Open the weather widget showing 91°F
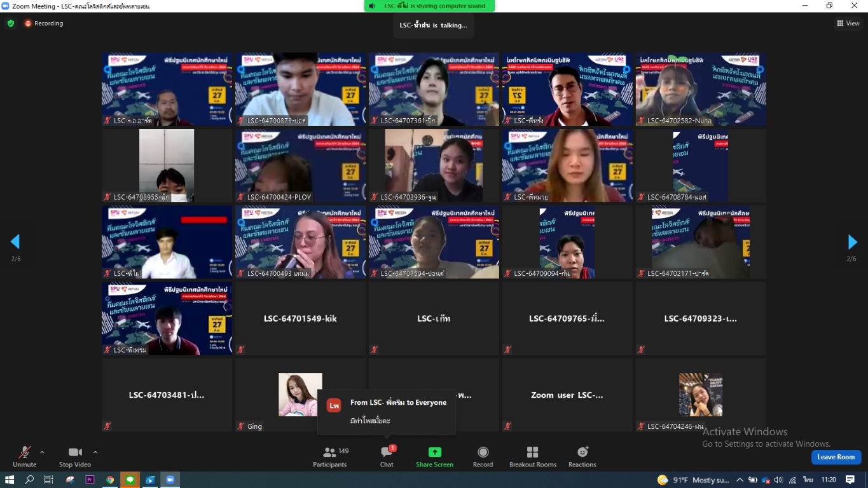This screenshot has height=488, width=868. 693,480
